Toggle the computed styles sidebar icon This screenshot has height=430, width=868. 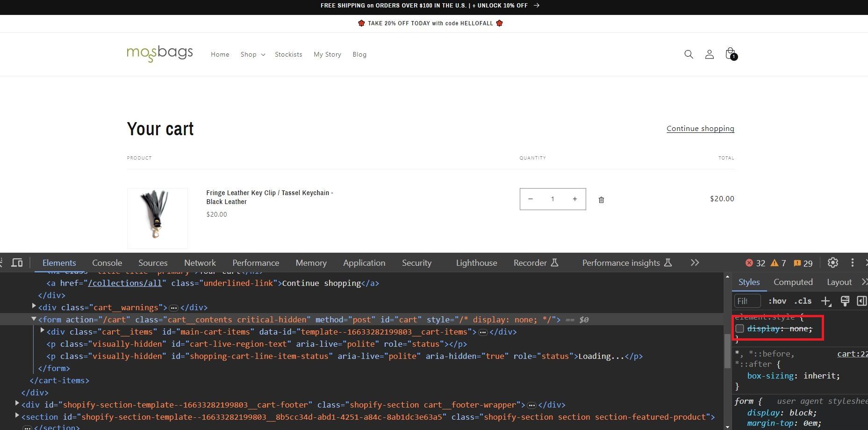pos(861,301)
